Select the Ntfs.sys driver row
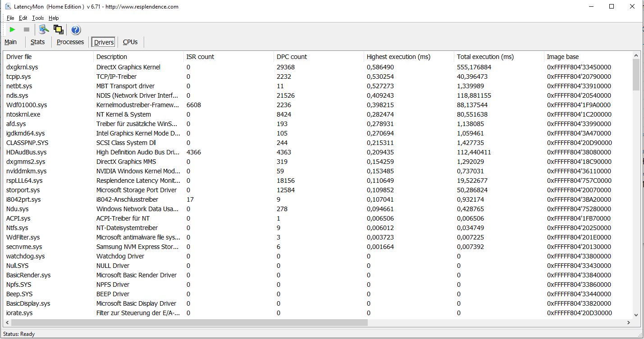The height and width of the screenshot is (339, 644). pos(318,228)
